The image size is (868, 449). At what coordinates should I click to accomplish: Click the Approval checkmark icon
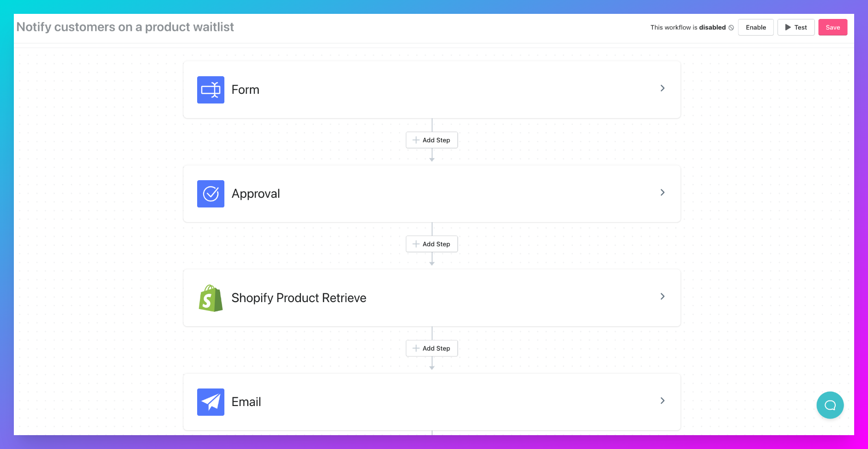coord(211,194)
